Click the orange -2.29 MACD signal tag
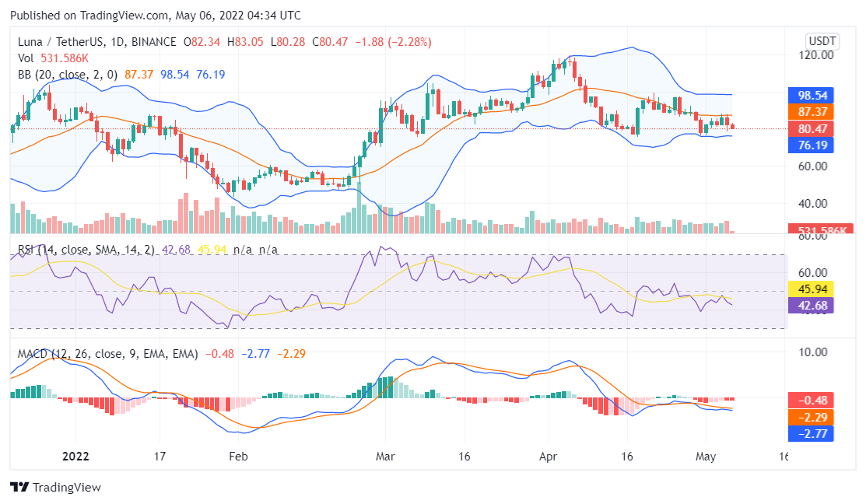Image resolution: width=866 pixels, height=504 pixels. [x=811, y=417]
